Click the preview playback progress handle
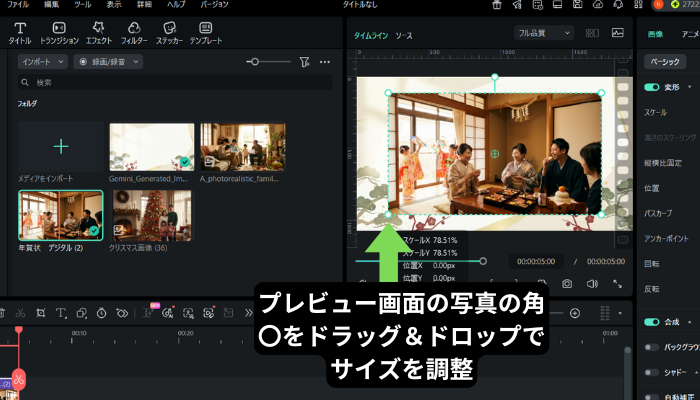The height and width of the screenshot is (400, 700). tap(483, 261)
